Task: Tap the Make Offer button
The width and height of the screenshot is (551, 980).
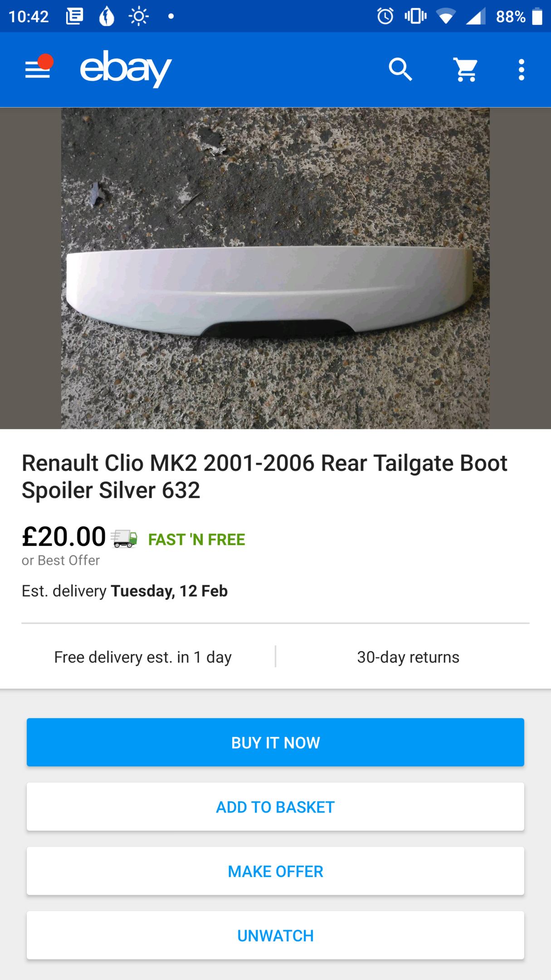Action: click(x=275, y=871)
